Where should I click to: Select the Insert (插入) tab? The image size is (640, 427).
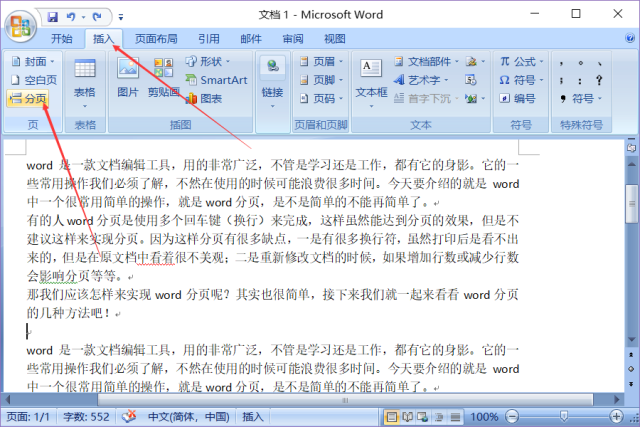pos(103,39)
